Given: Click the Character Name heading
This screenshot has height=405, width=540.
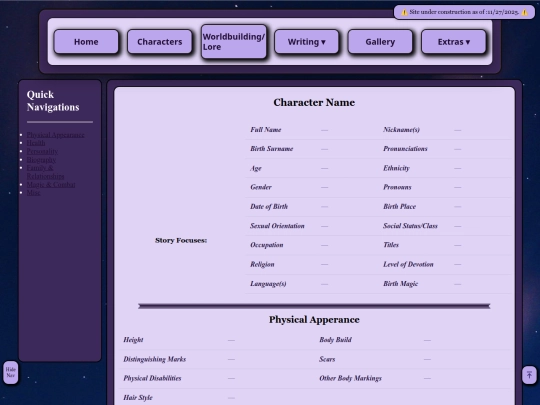Looking at the screenshot, I should click(x=314, y=103).
